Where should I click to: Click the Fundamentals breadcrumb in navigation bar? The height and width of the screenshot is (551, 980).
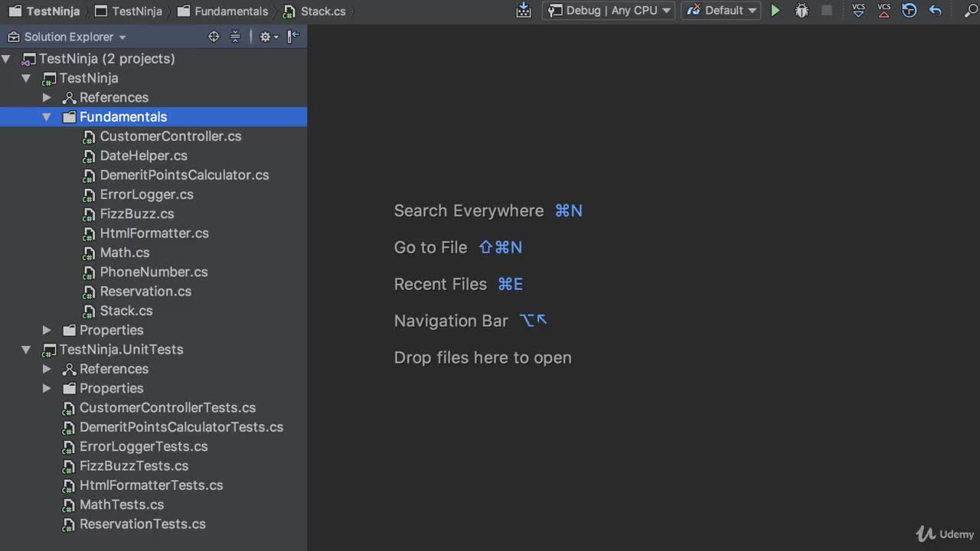223,11
